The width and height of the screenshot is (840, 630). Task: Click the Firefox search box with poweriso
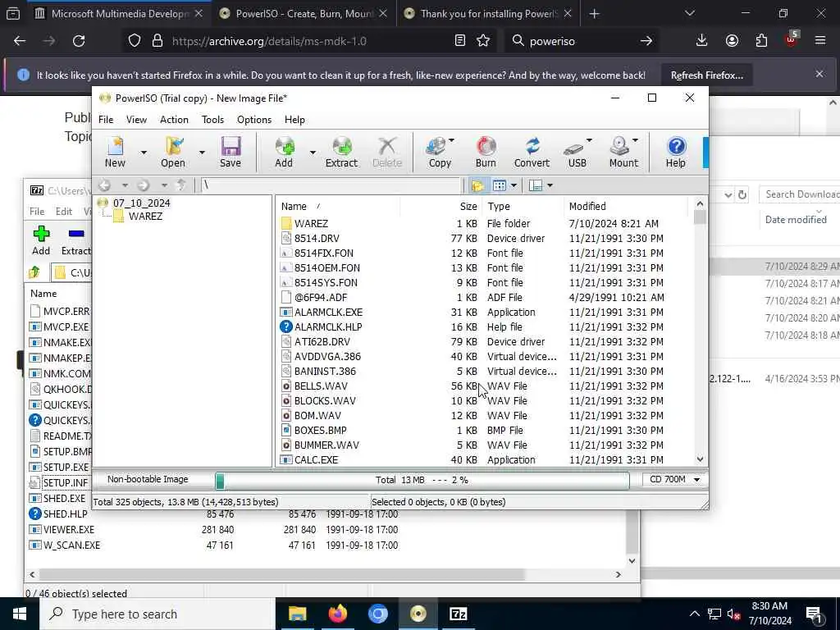(582, 41)
